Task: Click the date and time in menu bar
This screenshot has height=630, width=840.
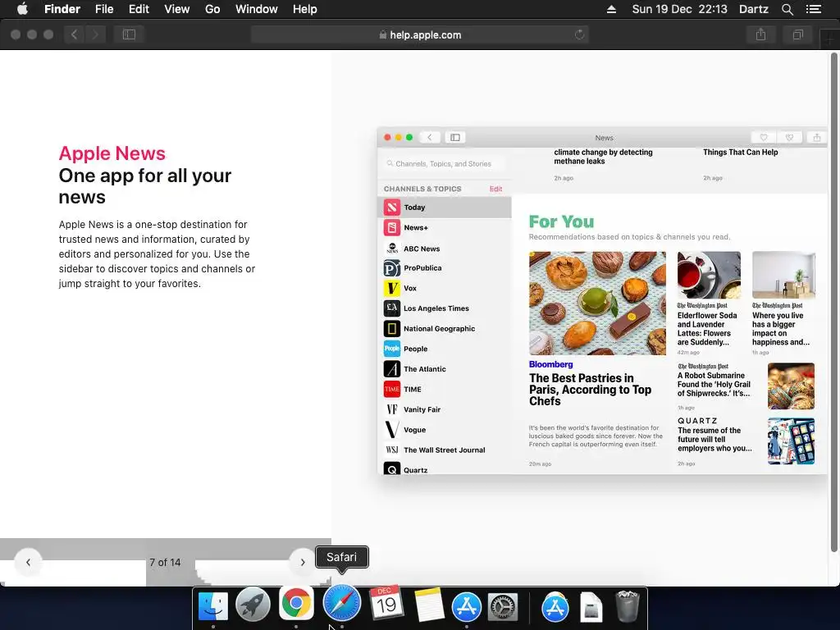Action: click(x=679, y=9)
